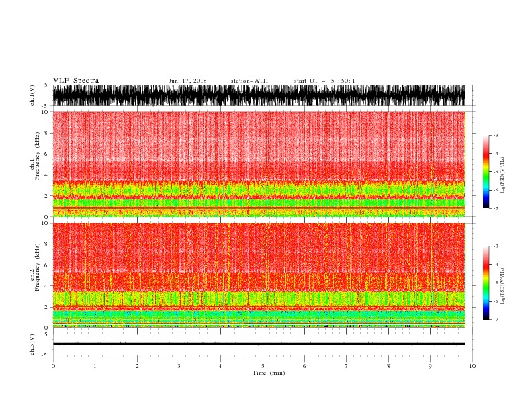Click the time axis tick label "1"
Viewport: 532px width, 411px height.
point(95,366)
